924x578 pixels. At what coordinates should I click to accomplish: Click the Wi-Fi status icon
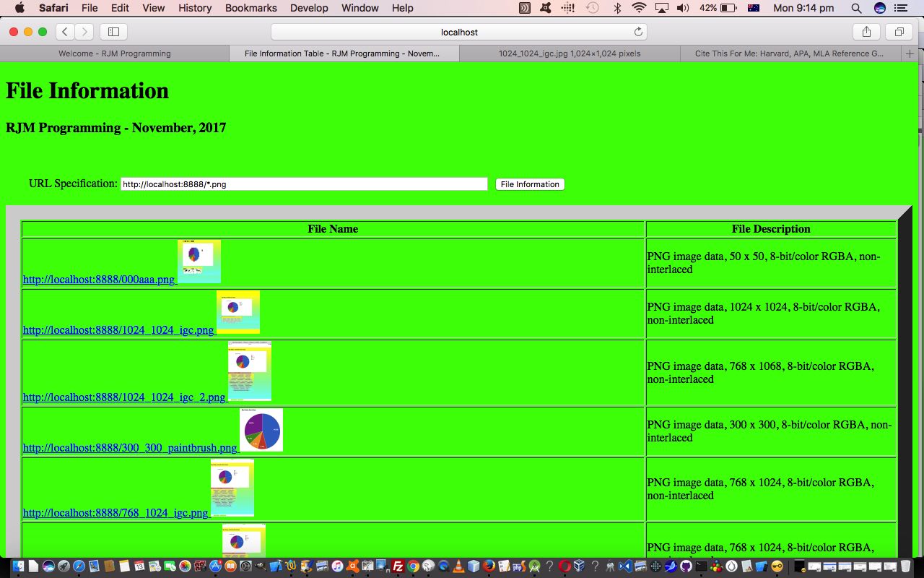[638, 8]
